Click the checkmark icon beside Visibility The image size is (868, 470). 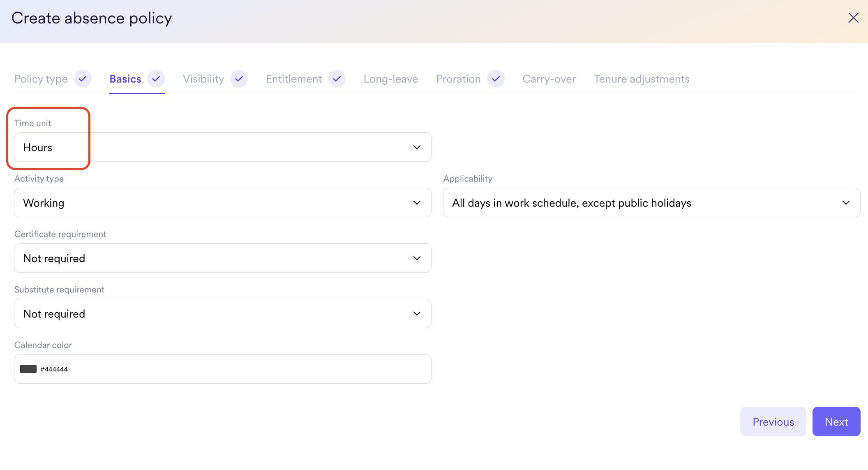[x=239, y=78]
